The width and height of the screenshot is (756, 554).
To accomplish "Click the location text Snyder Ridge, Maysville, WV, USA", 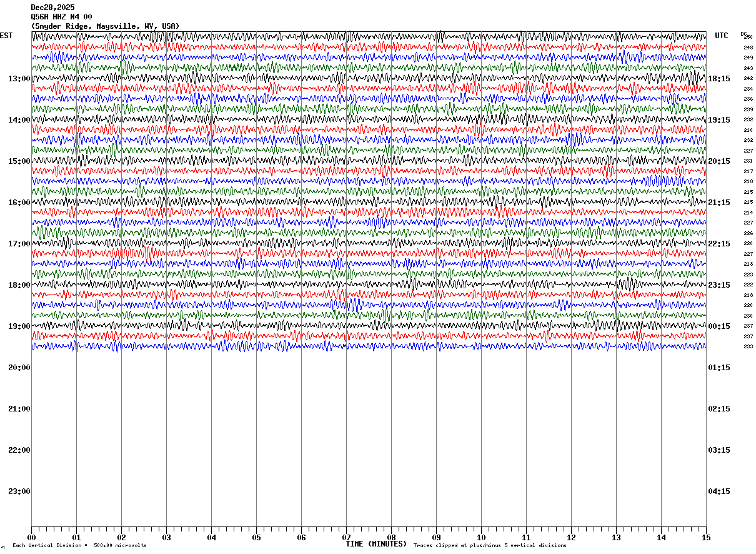I will pyautogui.click(x=105, y=26).
